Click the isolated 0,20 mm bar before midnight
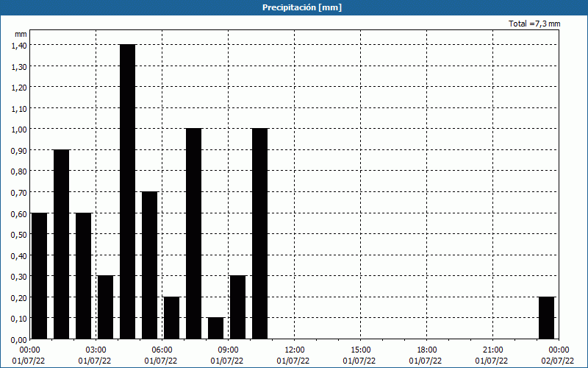Viewport: 588px width, 368px height. tap(546, 318)
